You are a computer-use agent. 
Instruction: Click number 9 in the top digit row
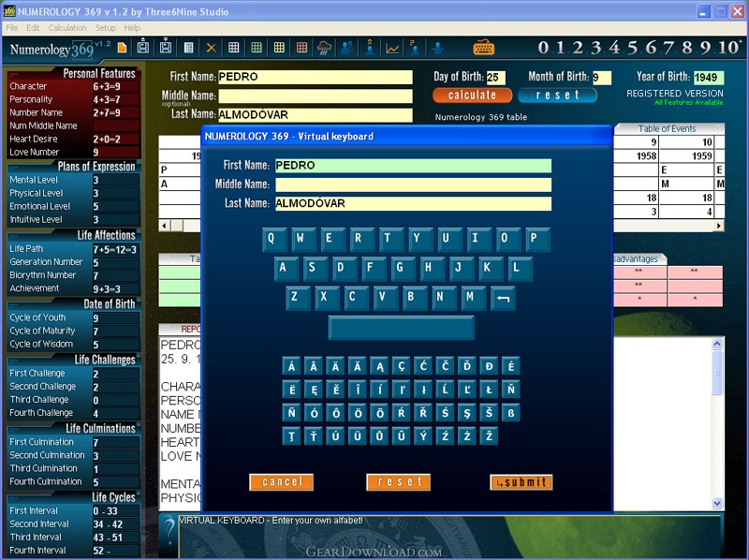(705, 48)
